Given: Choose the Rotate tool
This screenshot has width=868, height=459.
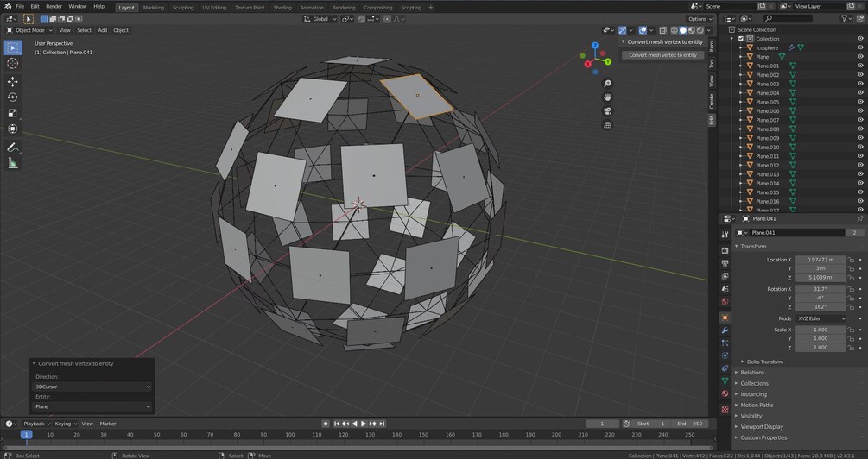Looking at the screenshot, I should 13,97.
